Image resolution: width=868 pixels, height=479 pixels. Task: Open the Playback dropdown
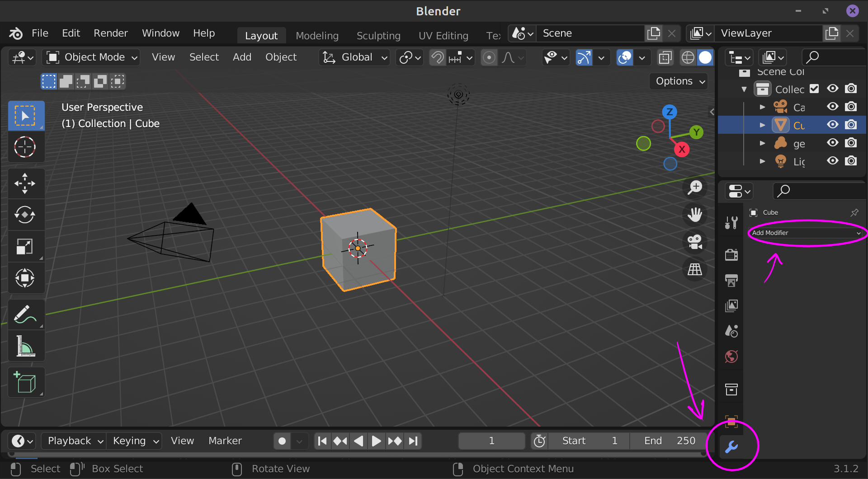[x=74, y=441]
